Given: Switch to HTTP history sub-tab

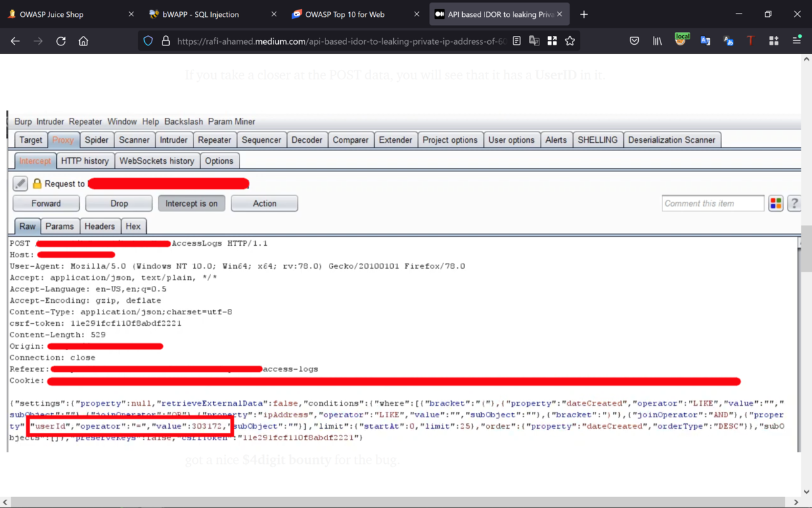Looking at the screenshot, I should pyautogui.click(x=85, y=161).
